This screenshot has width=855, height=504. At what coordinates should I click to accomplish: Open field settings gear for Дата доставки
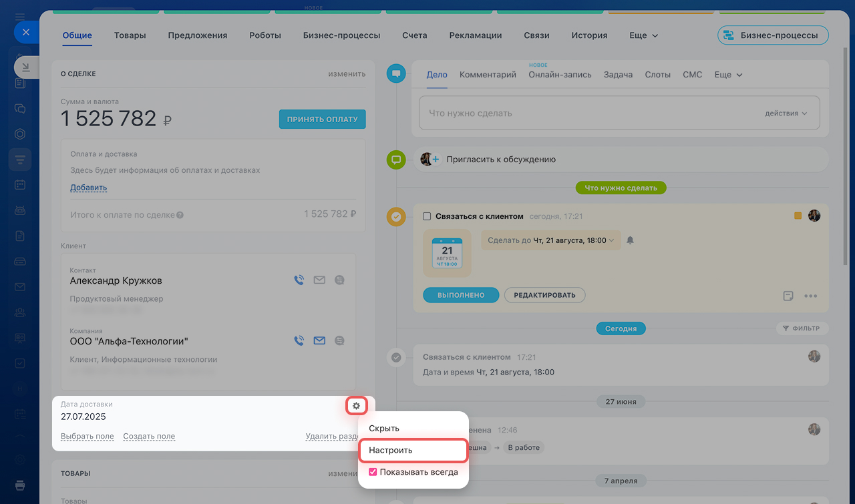(356, 406)
